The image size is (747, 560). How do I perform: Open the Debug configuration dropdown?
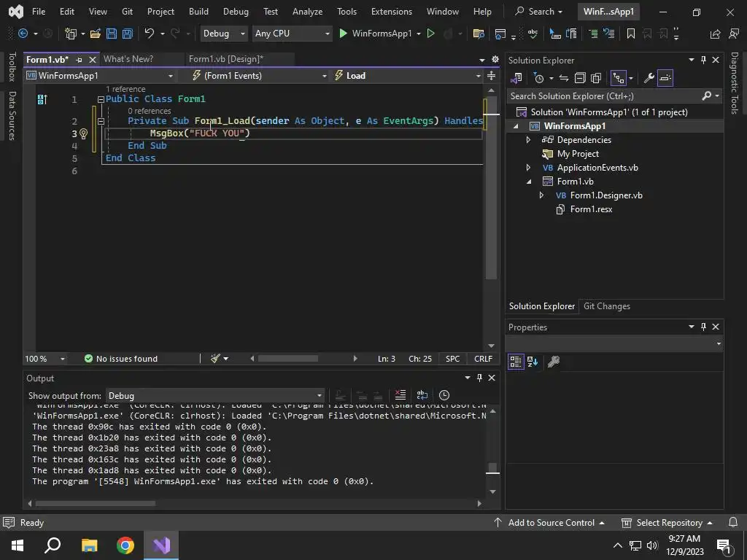[223, 34]
